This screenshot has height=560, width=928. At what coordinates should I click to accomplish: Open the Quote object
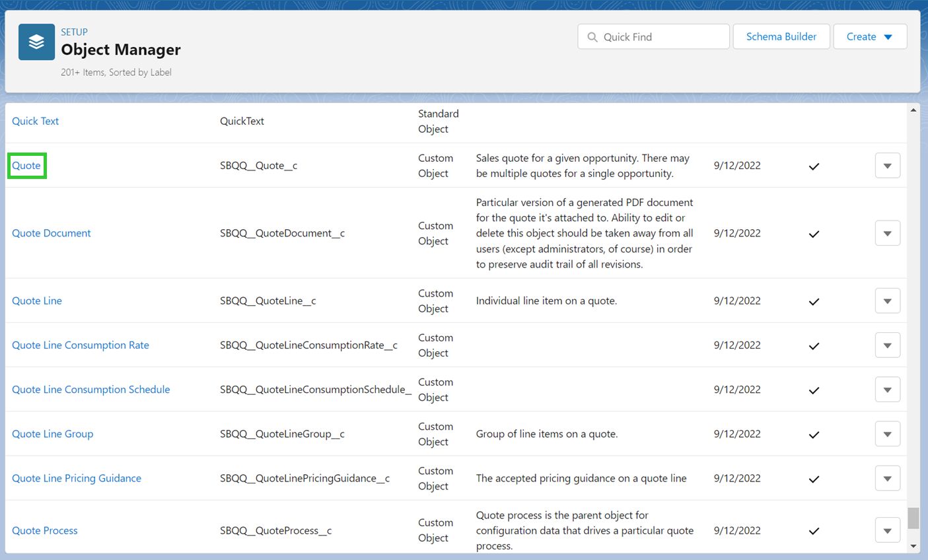[x=26, y=165]
